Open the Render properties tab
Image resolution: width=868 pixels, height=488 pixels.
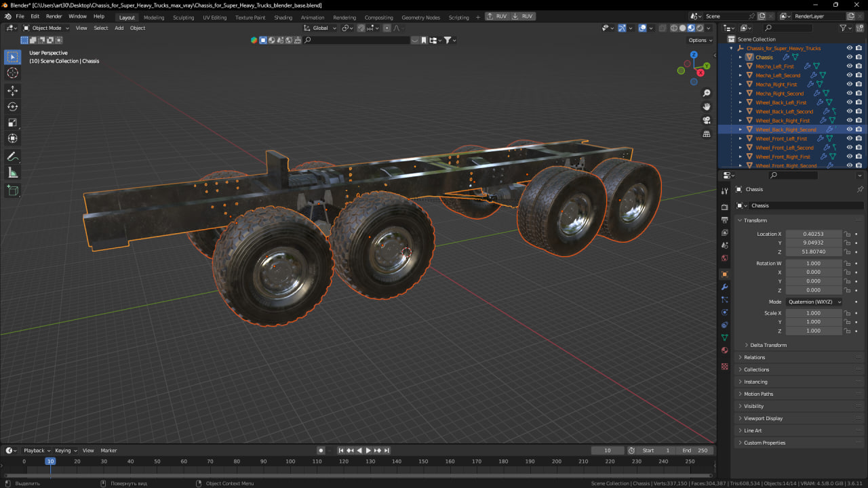coord(724,207)
